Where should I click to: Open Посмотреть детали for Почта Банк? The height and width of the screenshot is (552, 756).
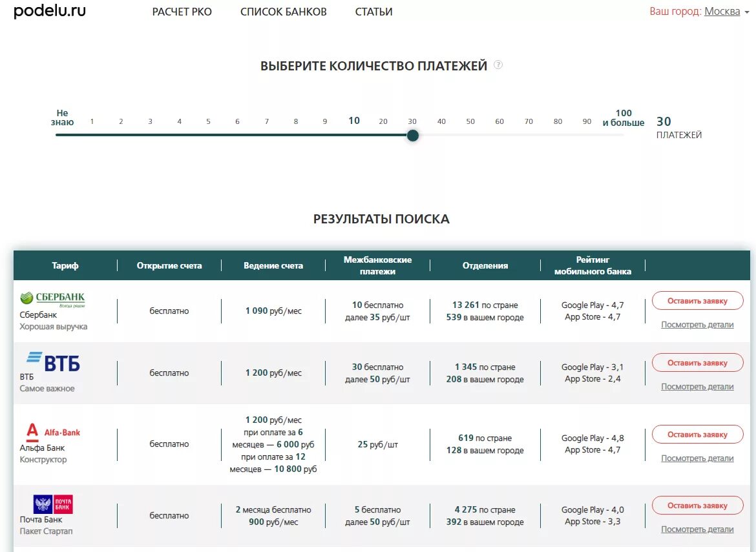pos(697,529)
